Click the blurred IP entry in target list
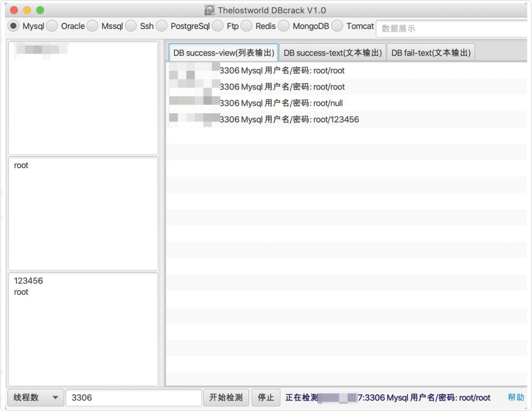The width and height of the screenshot is (532, 411). pyautogui.click(x=41, y=50)
